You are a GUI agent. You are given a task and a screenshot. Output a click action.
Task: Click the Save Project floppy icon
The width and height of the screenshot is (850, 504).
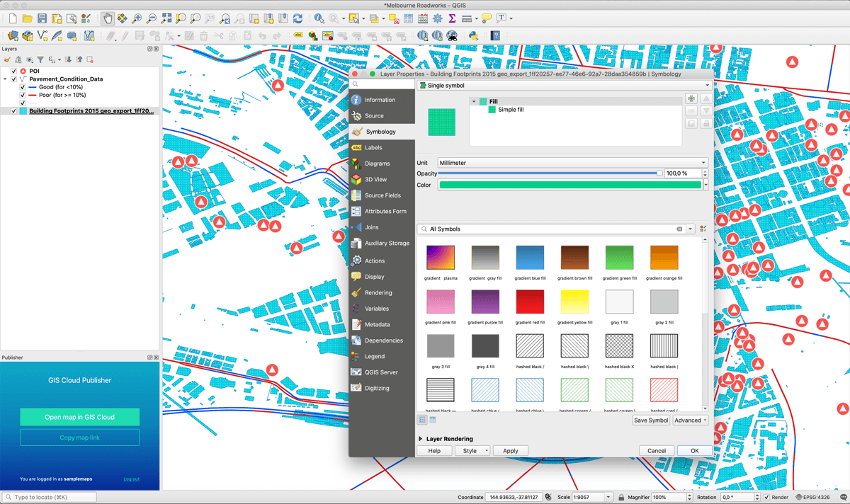[x=42, y=18]
